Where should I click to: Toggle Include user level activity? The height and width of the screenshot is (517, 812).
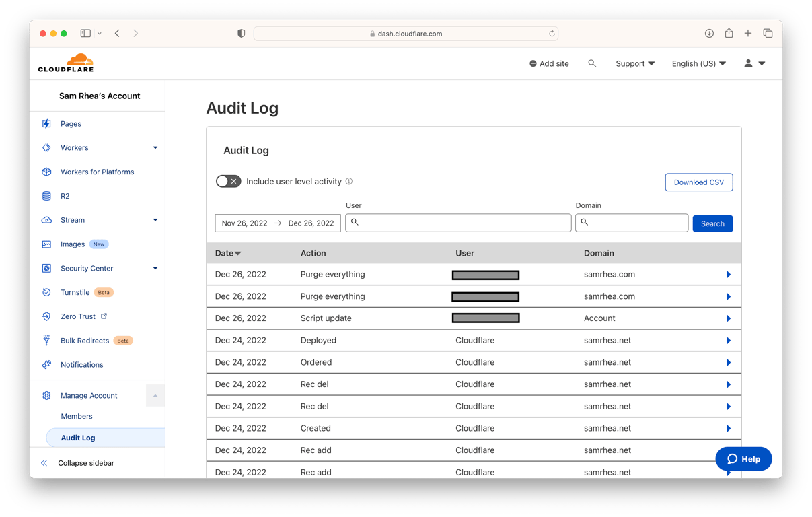[x=228, y=181]
